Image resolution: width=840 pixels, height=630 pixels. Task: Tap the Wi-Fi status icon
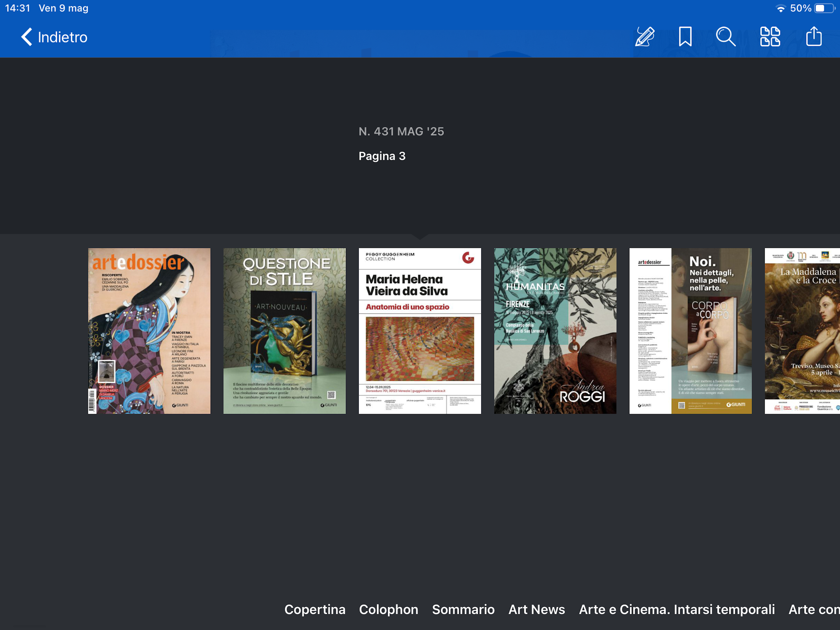[x=780, y=8]
